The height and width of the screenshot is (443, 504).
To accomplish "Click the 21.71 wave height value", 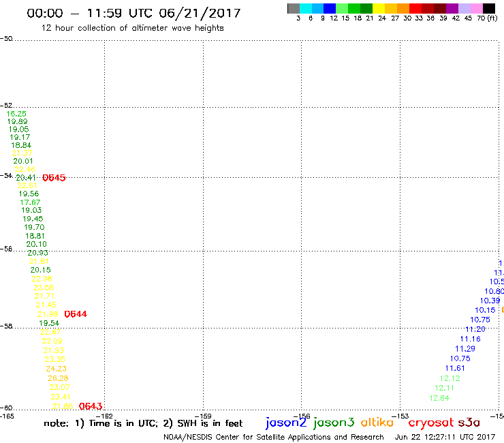I will pos(44,296).
